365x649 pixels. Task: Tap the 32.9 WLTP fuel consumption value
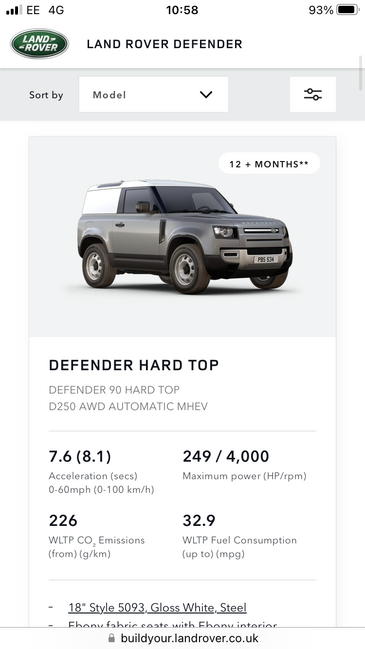tap(199, 520)
